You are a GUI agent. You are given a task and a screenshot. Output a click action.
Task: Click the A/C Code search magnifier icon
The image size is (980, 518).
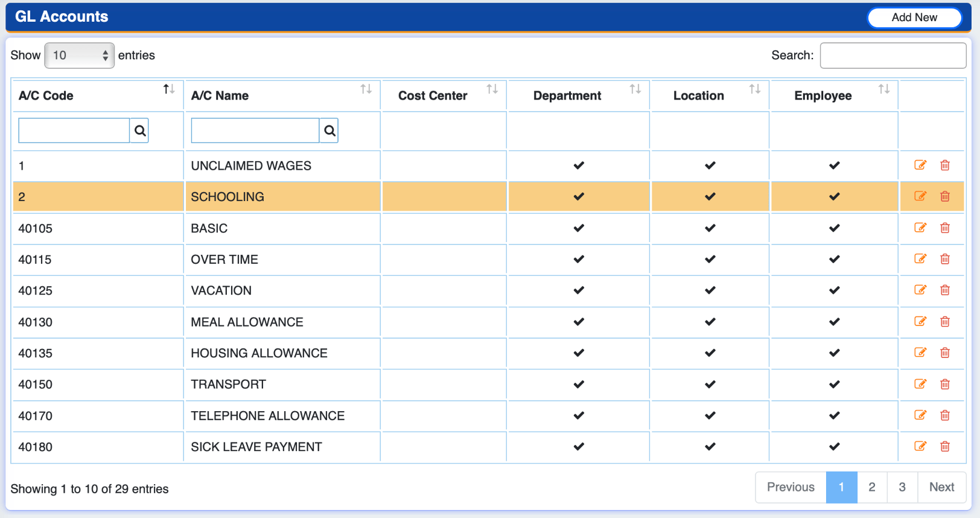pyautogui.click(x=140, y=130)
